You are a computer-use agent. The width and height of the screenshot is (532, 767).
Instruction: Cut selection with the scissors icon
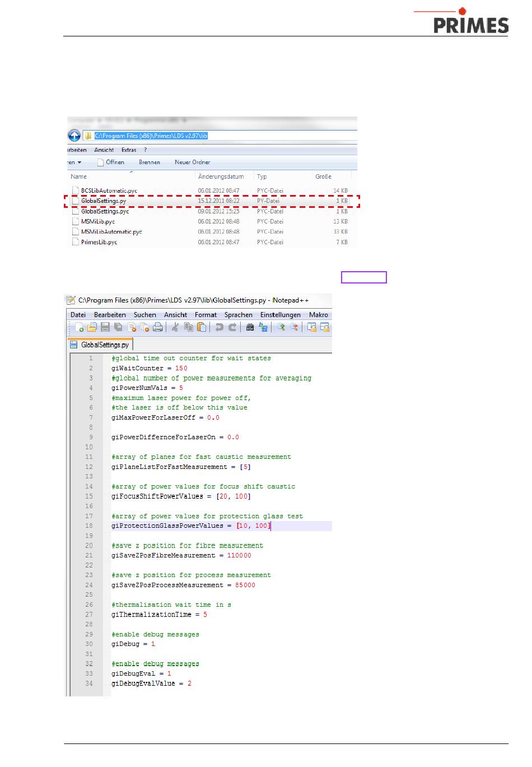coord(175,328)
